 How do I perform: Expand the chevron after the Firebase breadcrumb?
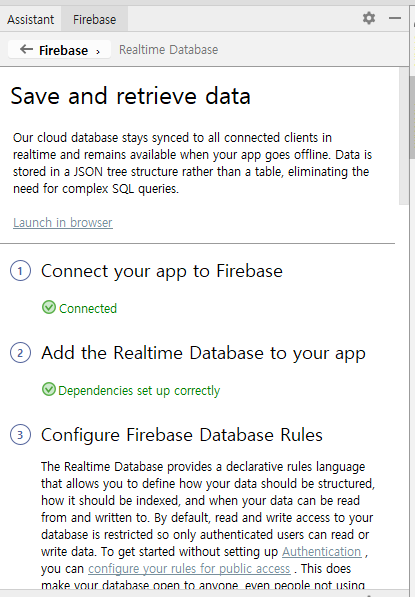click(98, 51)
